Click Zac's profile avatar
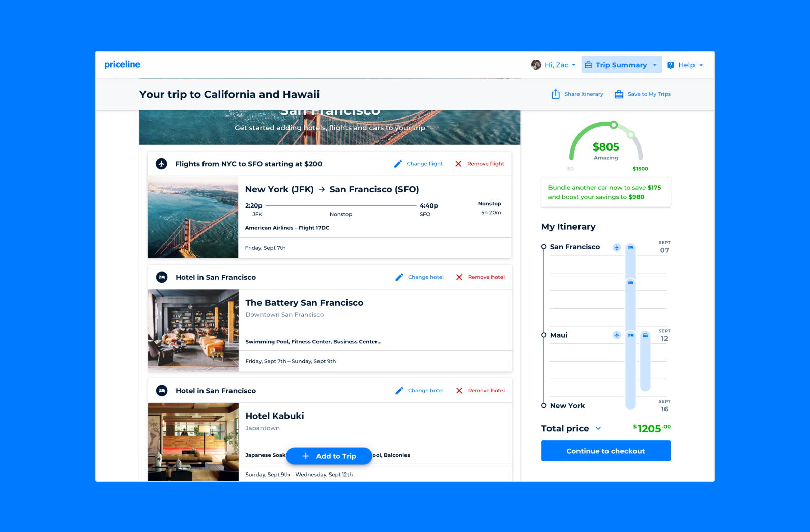 click(x=536, y=65)
